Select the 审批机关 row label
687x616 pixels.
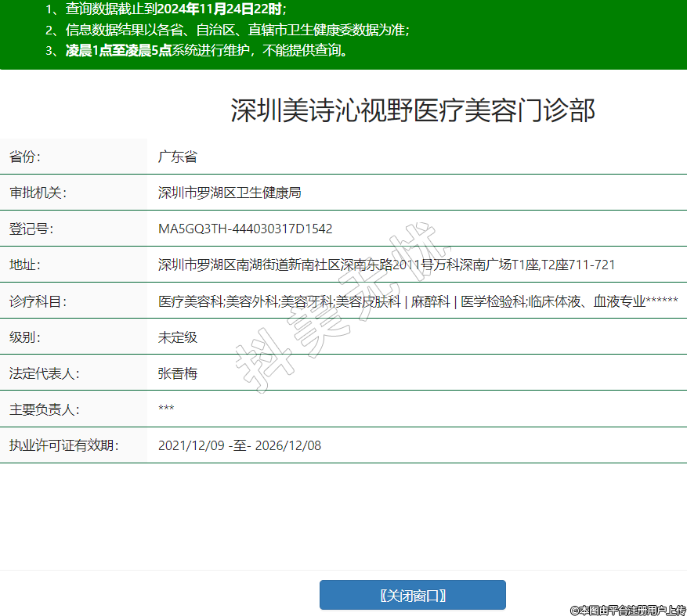38,193
